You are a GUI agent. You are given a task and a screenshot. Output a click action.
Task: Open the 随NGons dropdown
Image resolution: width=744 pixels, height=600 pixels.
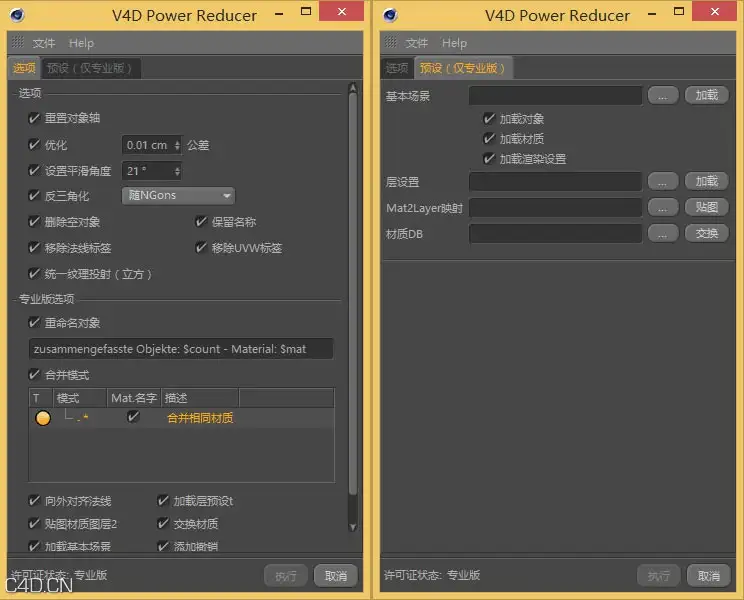coord(178,195)
